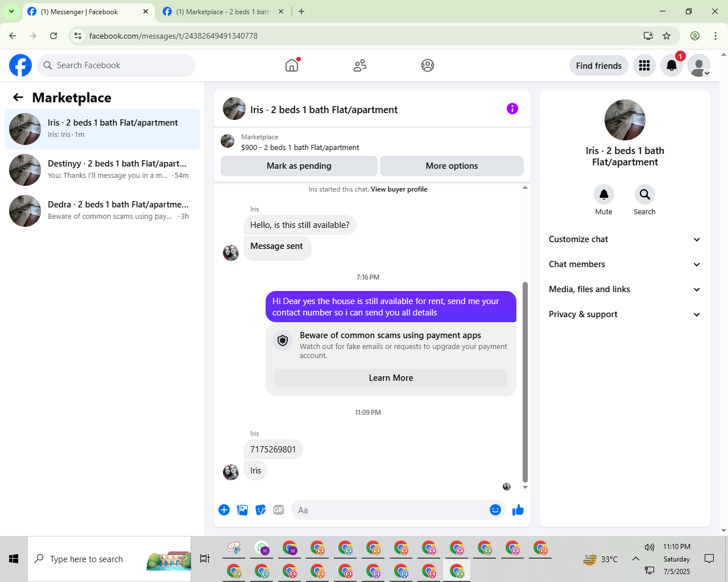Open Iris 2 beds 1 bath conversation
Image resolution: width=728 pixels, height=582 pixels.
(102, 129)
